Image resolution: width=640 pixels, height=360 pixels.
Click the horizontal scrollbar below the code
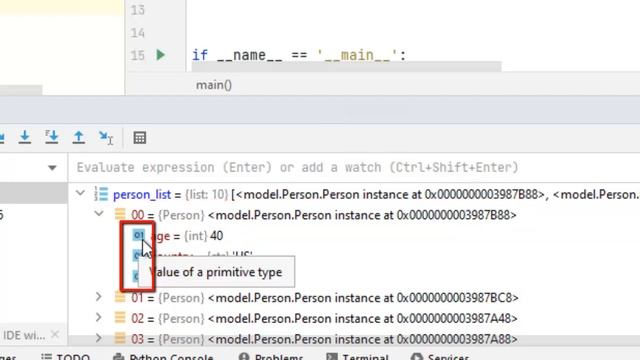[x=346, y=67]
